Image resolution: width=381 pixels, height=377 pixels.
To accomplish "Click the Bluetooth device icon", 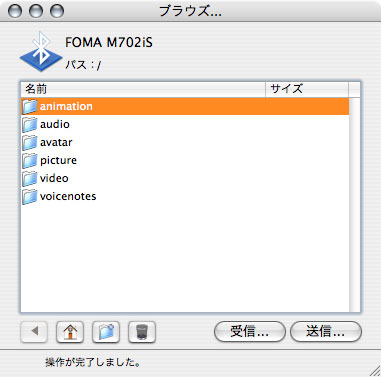I will (x=41, y=52).
